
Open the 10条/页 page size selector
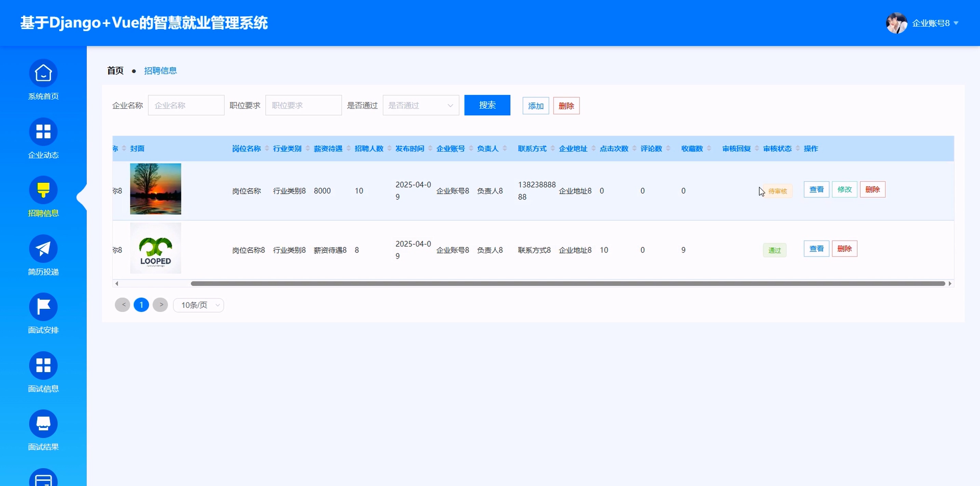pos(198,305)
